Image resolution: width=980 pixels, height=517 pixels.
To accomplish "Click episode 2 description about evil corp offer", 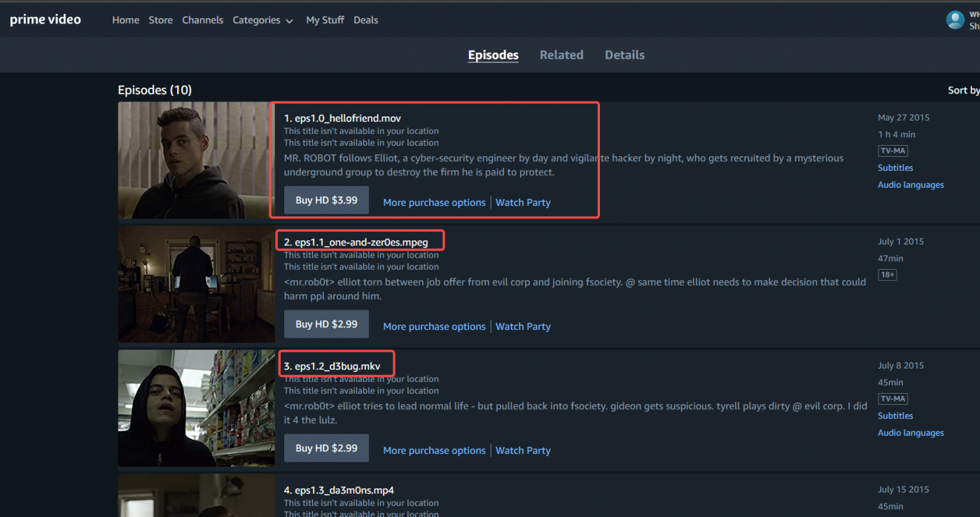I will point(575,289).
